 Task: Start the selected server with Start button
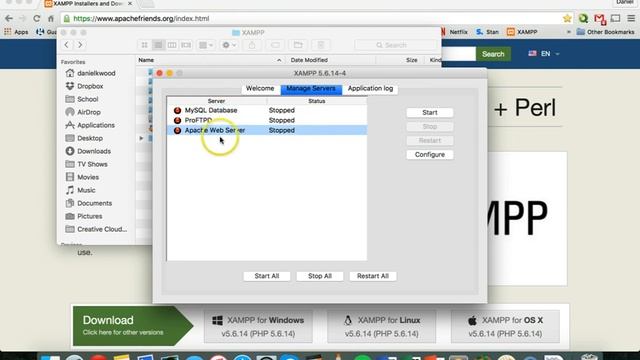pyautogui.click(x=430, y=113)
